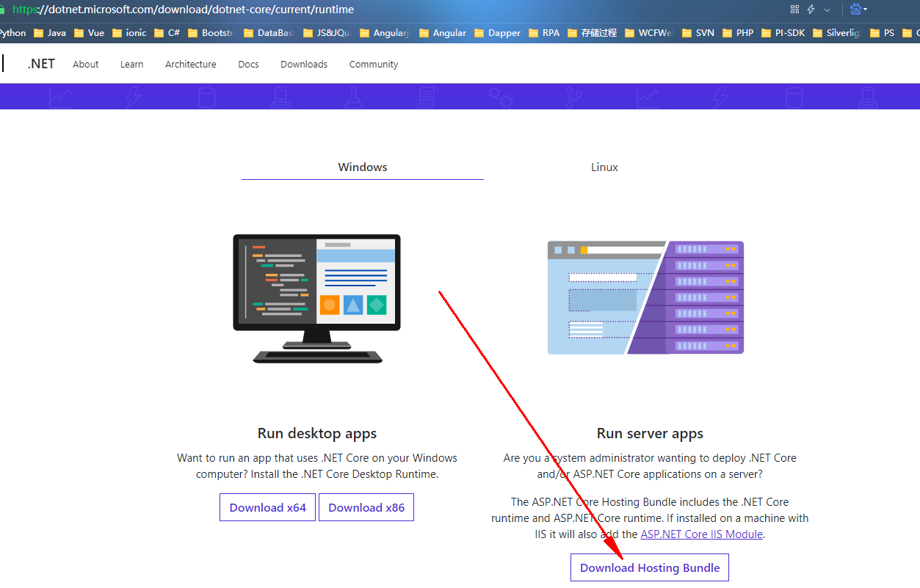920x588 pixels.
Task: Open the PS bookmark folder
Action: [882, 33]
